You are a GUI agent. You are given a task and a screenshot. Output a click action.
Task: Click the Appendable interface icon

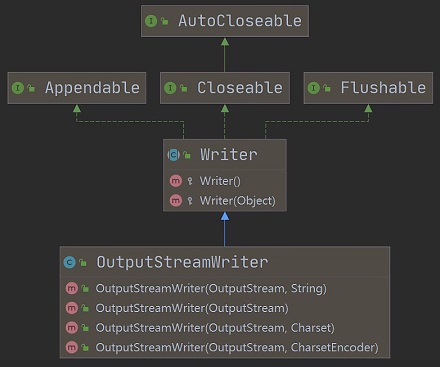point(18,88)
